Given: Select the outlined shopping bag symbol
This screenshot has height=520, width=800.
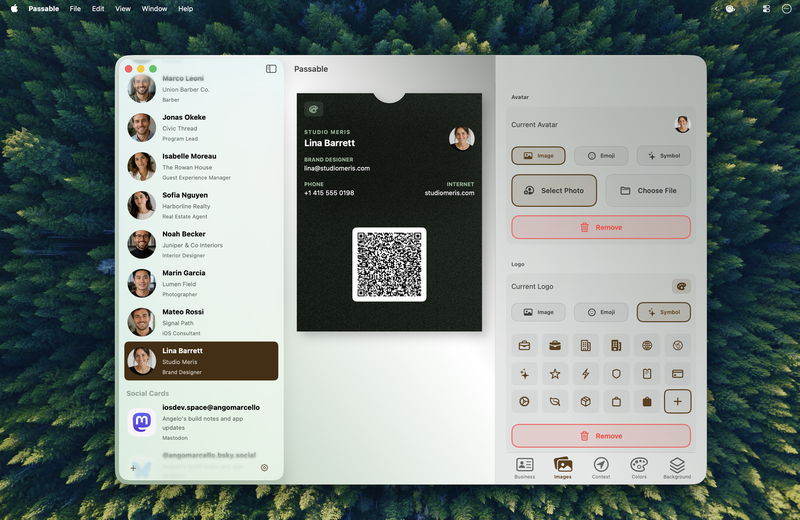Looking at the screenshot, I should (616, 402).
